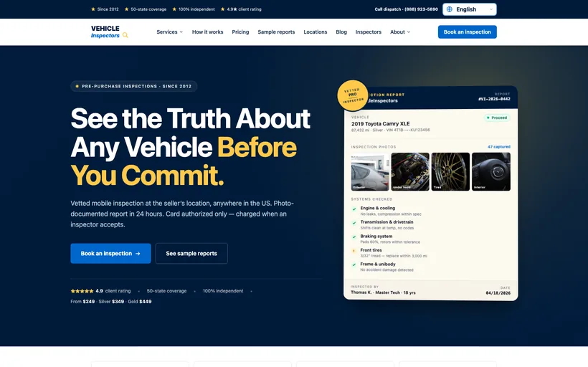Click the Front tires warning icon
The height and width of the screenshot is (367, 588).
pos(354,251)
